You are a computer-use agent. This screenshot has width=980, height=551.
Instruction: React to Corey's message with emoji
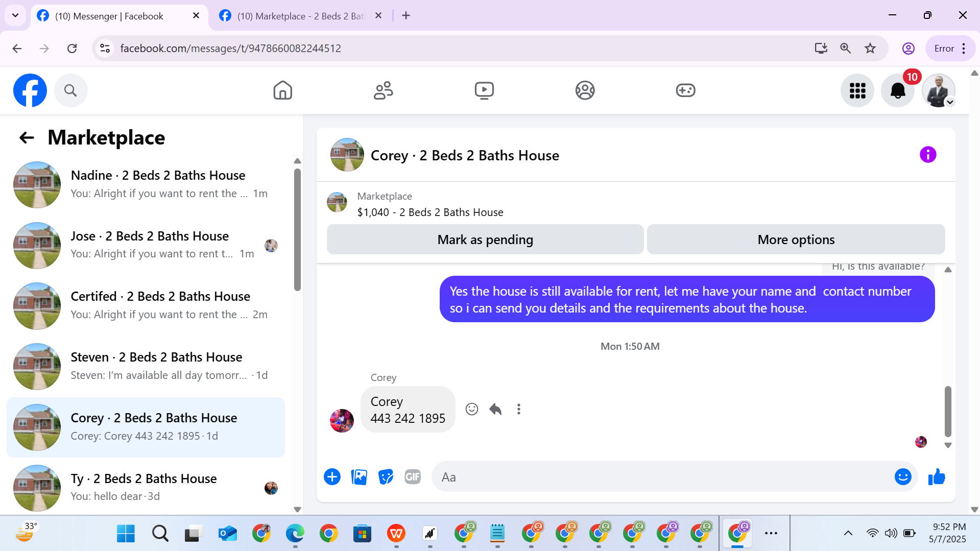click(x=472, y=409)
